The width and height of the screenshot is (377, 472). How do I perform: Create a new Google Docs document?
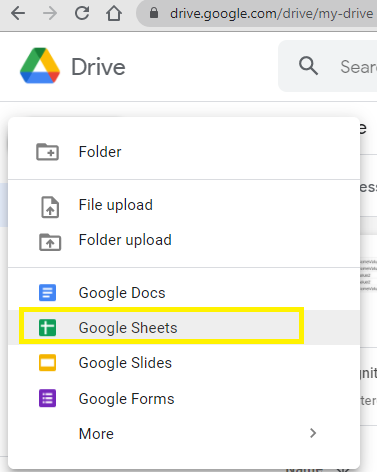tap(184, 293)
